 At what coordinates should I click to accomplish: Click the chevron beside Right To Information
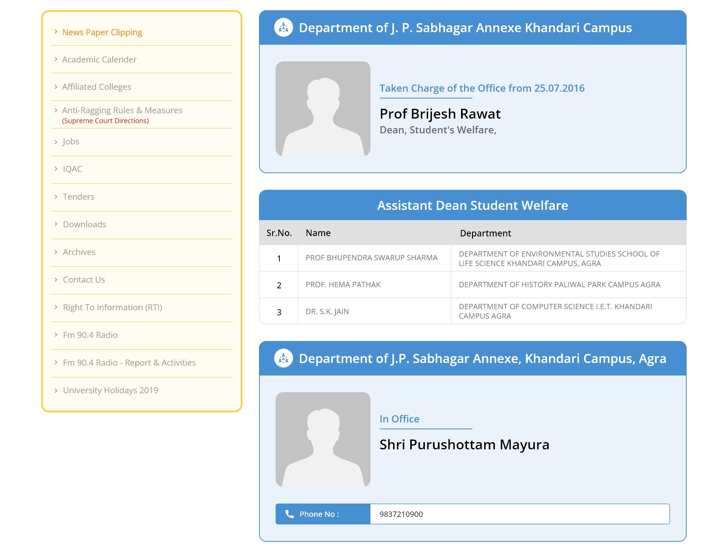tap(56, 307)
